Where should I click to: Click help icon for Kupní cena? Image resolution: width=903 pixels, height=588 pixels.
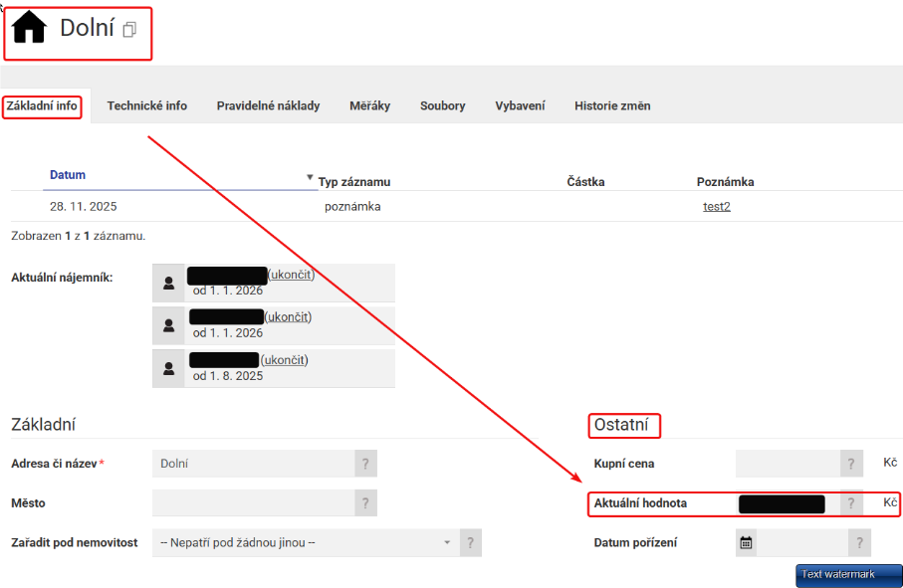(851, 464)
